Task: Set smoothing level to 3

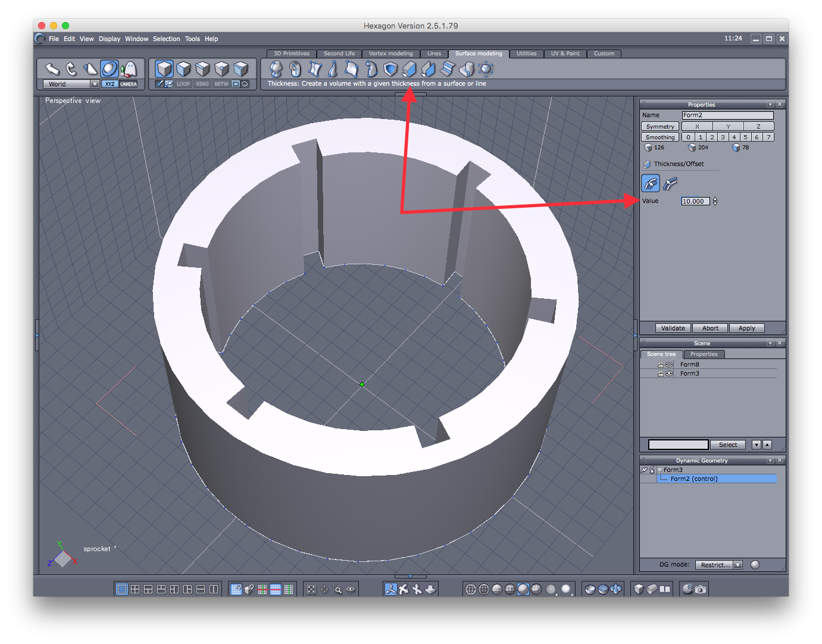Action: [x=723, y=137]
